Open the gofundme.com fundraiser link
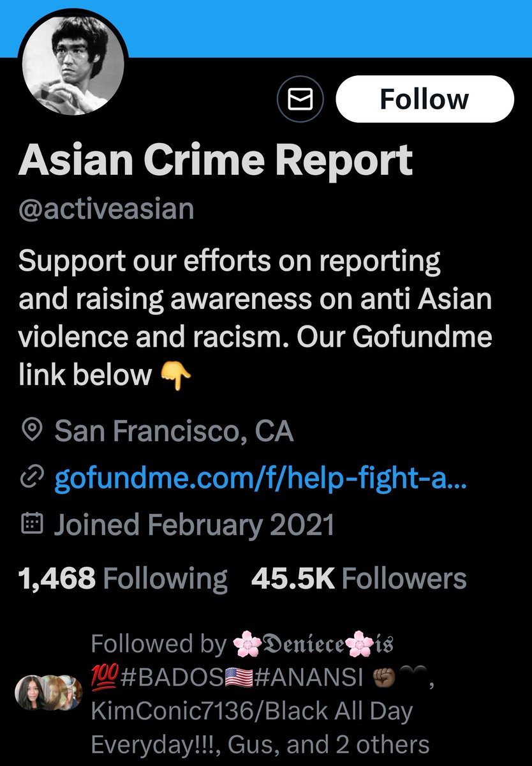Screen dimensions: 532x766 coord(262,478)
